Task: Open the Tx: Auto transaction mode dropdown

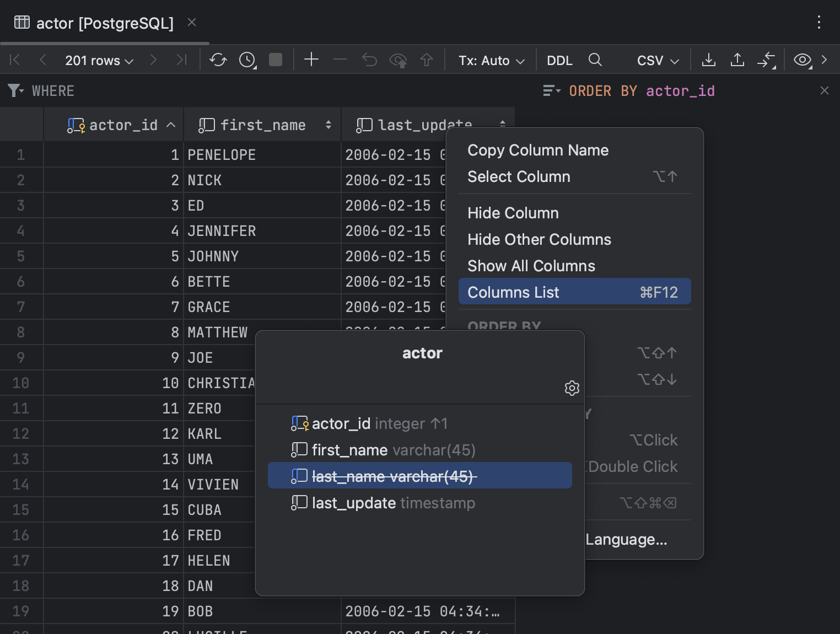Action: tap(490, 60)
